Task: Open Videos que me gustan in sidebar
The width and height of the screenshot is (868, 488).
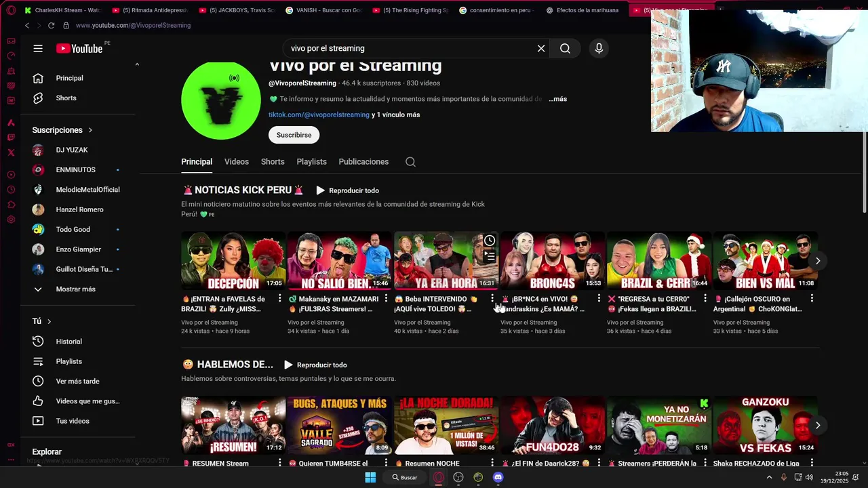Action: point(79,401)
